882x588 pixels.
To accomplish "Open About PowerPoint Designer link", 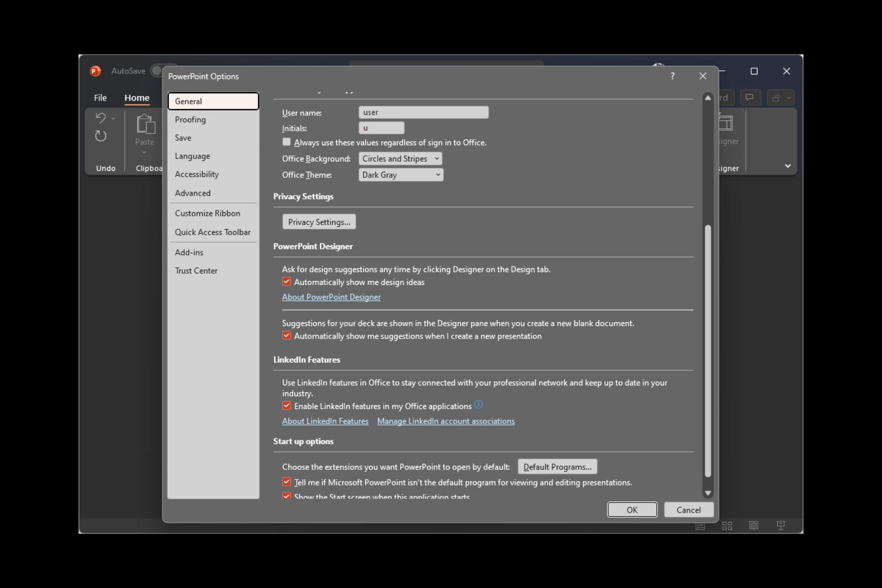I will click(x=331, y=297).
